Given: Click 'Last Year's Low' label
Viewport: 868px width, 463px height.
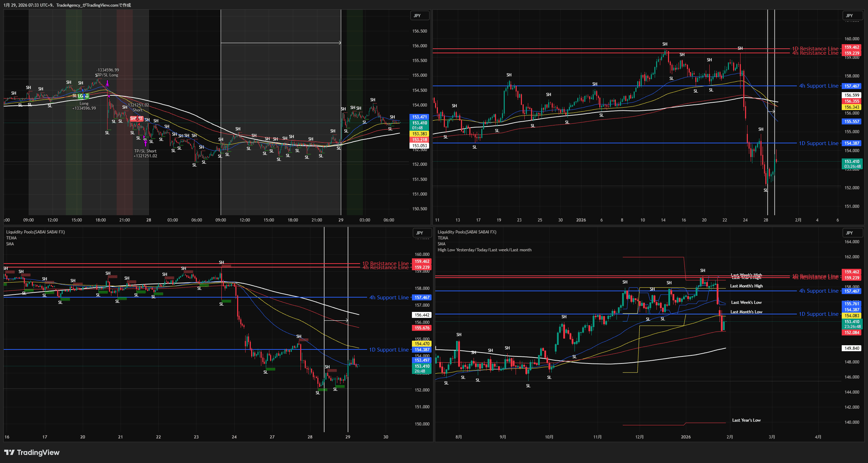Looking at the screenshot, I should (746, 420).
